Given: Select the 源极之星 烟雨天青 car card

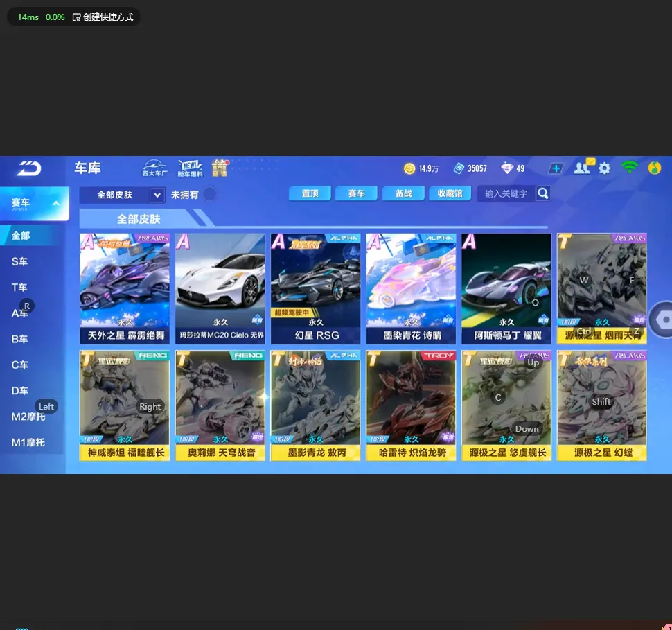Looking at the screenshot, I should (x=602, y=288).
